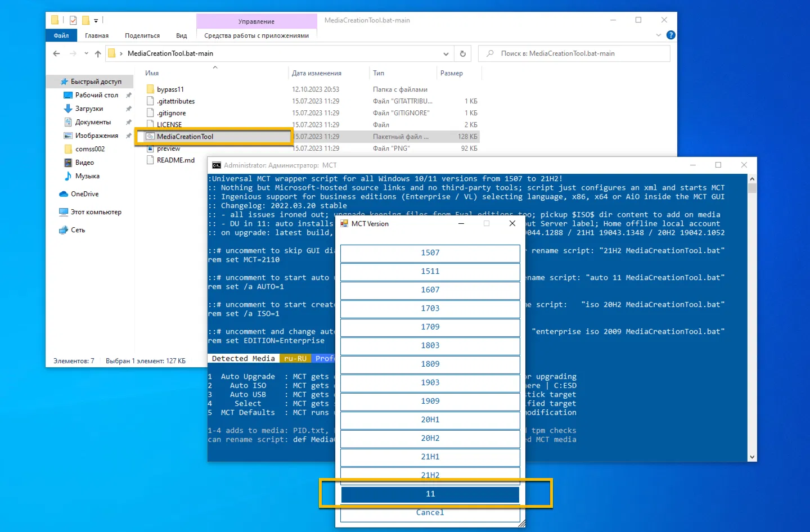Choose version 21H1 in MCT Version
The height and width of the screenshot is (532, 810).
click(430, 457)
